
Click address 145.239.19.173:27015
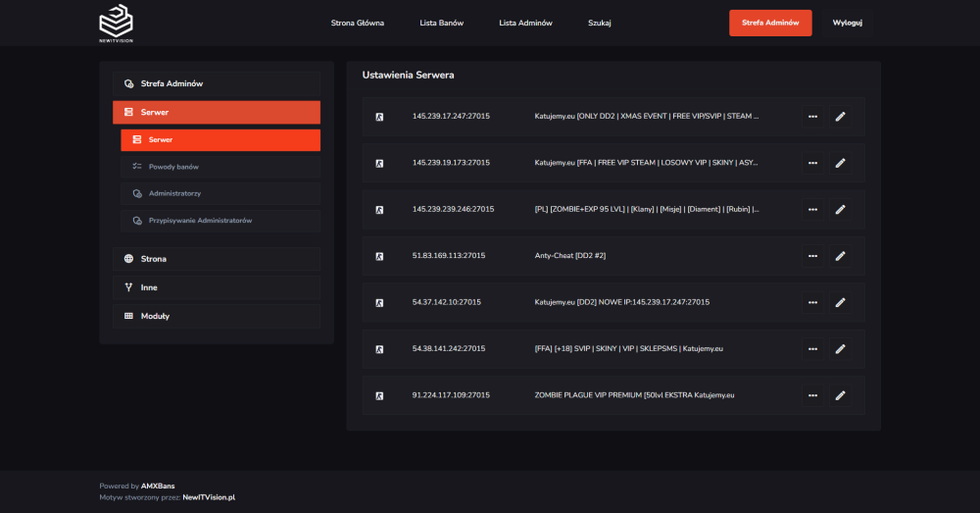pyautogui.click(x=451, y=163)
